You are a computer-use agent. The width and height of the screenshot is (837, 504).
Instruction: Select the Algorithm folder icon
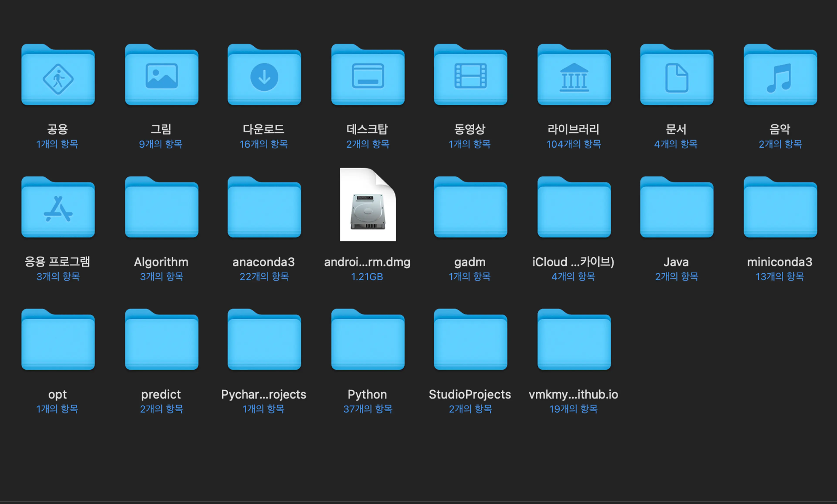pos(162,207)
